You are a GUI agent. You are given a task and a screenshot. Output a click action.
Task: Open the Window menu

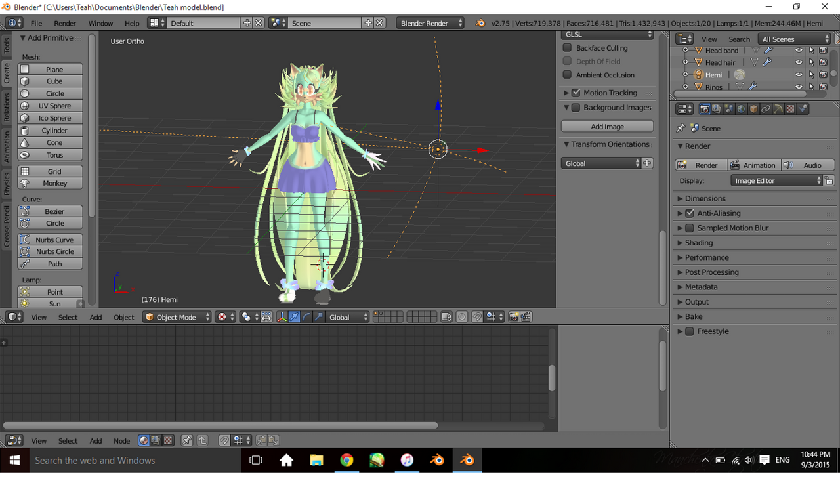tap(100, 23)
